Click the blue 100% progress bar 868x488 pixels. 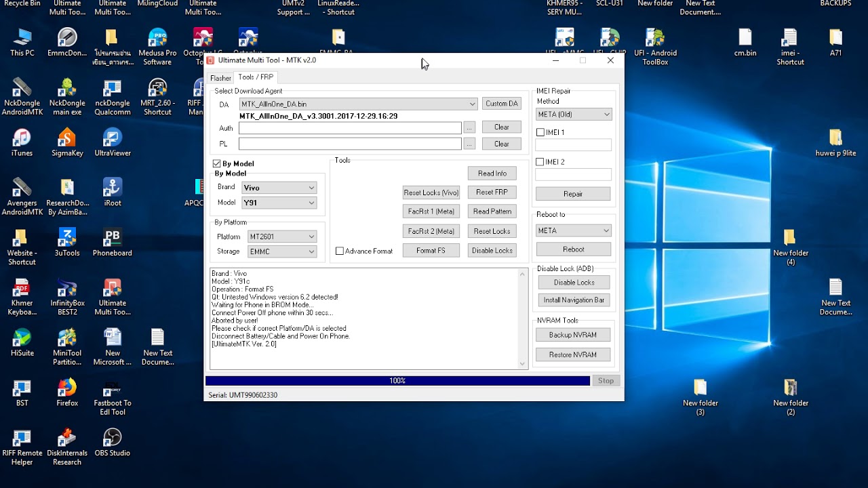click(397, 381)
